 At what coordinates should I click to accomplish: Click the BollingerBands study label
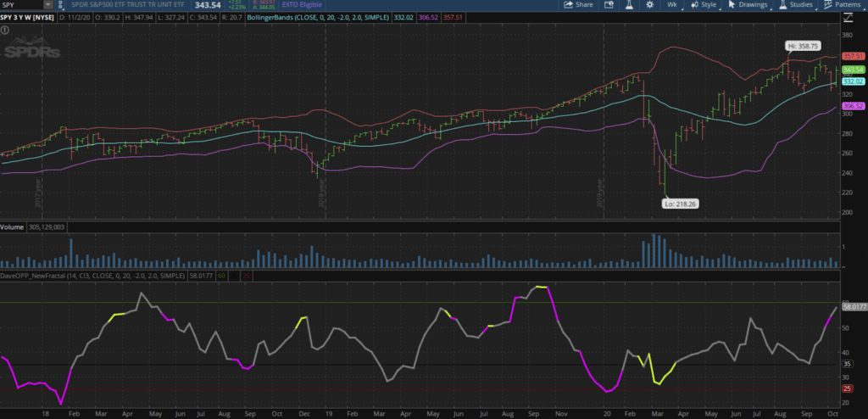(319, 18)
